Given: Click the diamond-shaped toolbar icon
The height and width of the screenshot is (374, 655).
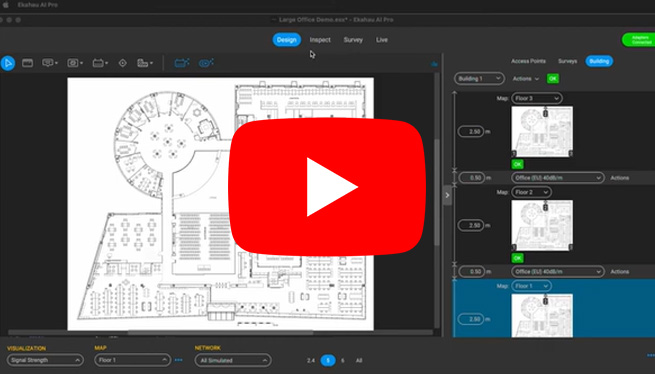Looking at the screenshot, I should [122, 63].
